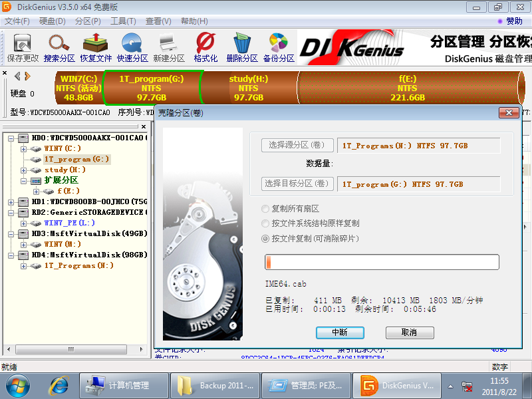Click the select target partition (选择目标分区) button
The height and width of the screenshot is (399, 532).
[297, 184]
